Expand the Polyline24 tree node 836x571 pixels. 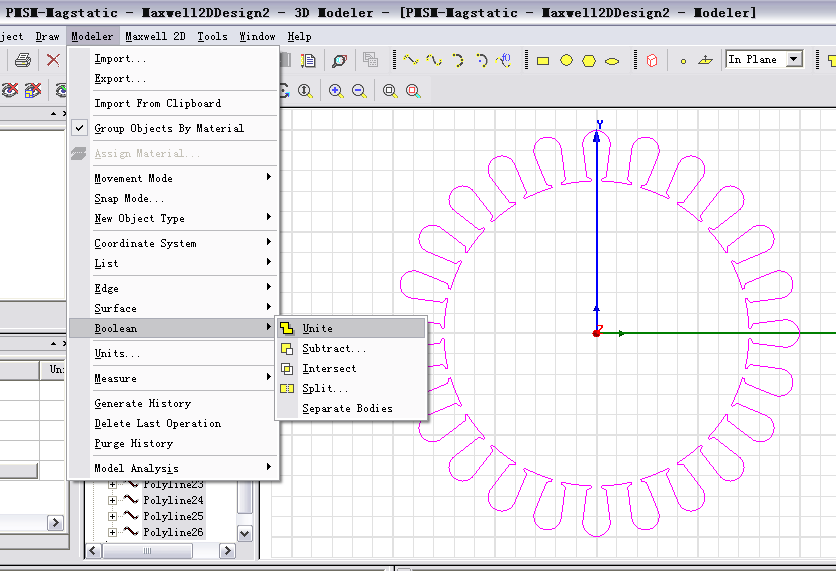pyautogui.click(x=112, y=500)
